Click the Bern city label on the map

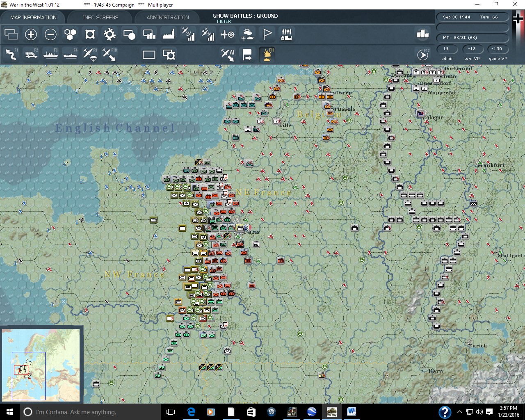(436, 372)
